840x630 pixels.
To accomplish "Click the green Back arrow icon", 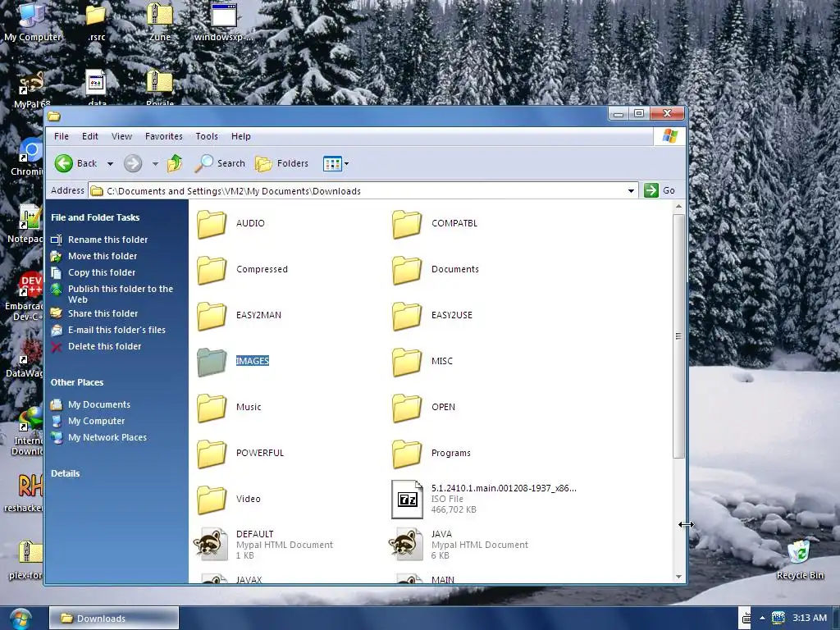I will pyautogui.click(x=64, y=163).
